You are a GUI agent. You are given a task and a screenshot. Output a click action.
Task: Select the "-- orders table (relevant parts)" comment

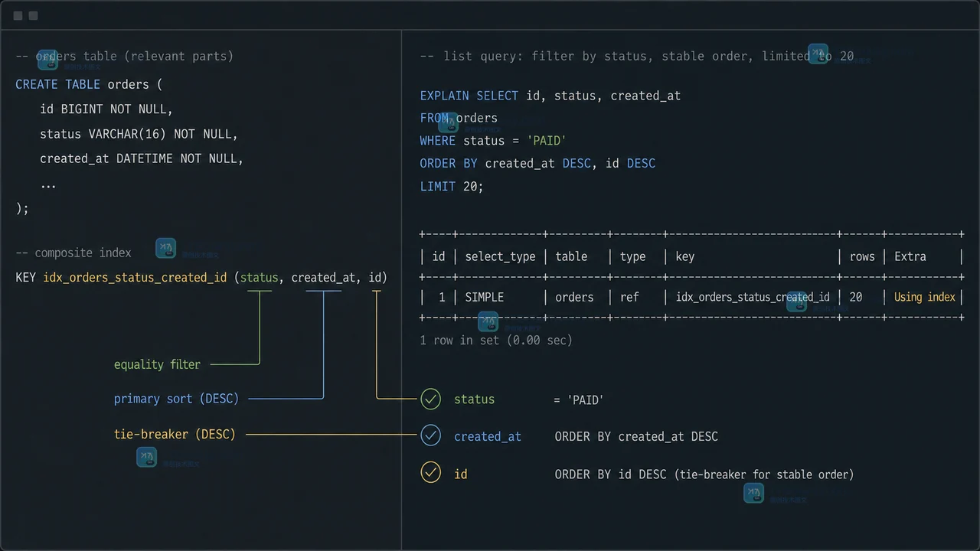tap(125, 56)
